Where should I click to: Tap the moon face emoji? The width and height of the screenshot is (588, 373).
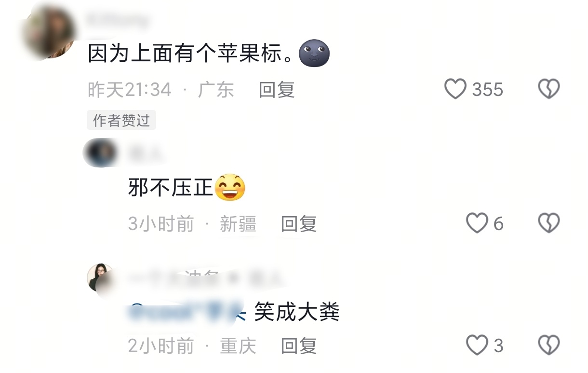click(x=314, y=53)
